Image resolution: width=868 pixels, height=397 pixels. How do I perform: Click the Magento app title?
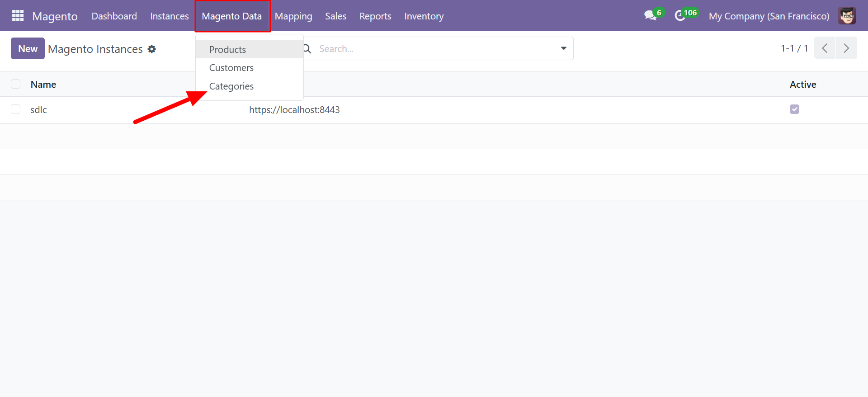tap(55, 16)
